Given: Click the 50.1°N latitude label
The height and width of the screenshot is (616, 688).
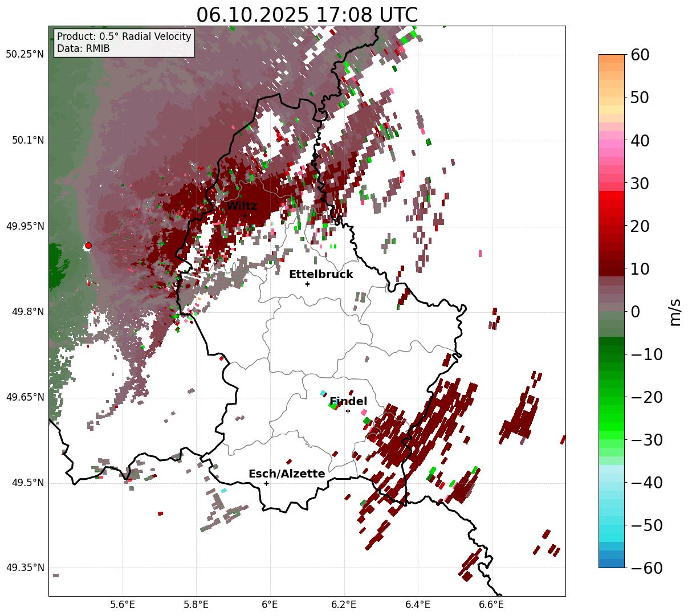Looking at the screenshot, I should click(27, 140).
